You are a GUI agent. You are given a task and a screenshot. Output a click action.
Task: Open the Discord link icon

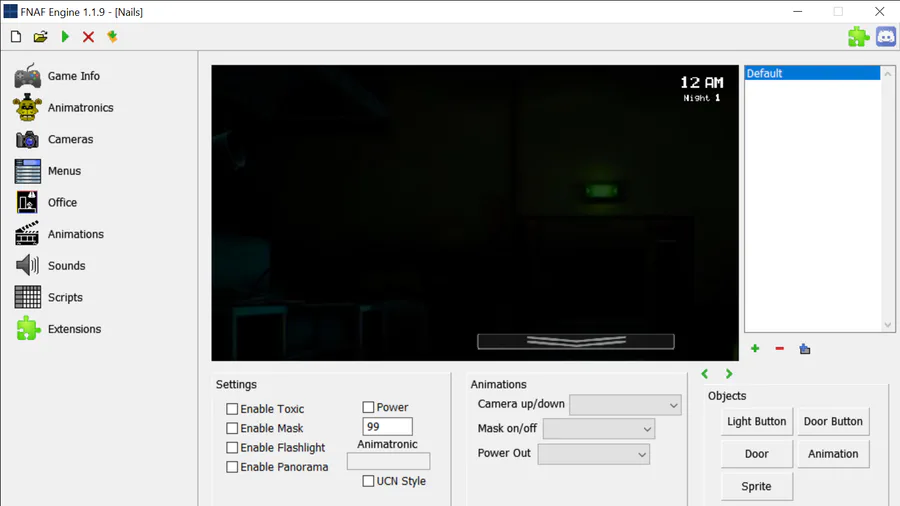tap(886, 37)
